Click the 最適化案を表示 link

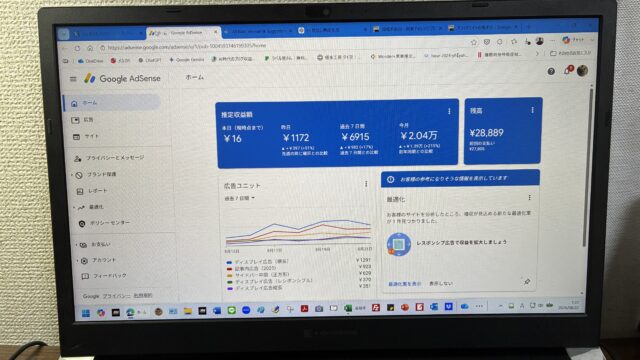(x=404, y=283)
